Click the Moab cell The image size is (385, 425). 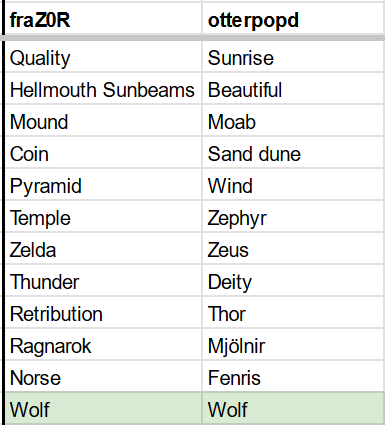[293, 120]
